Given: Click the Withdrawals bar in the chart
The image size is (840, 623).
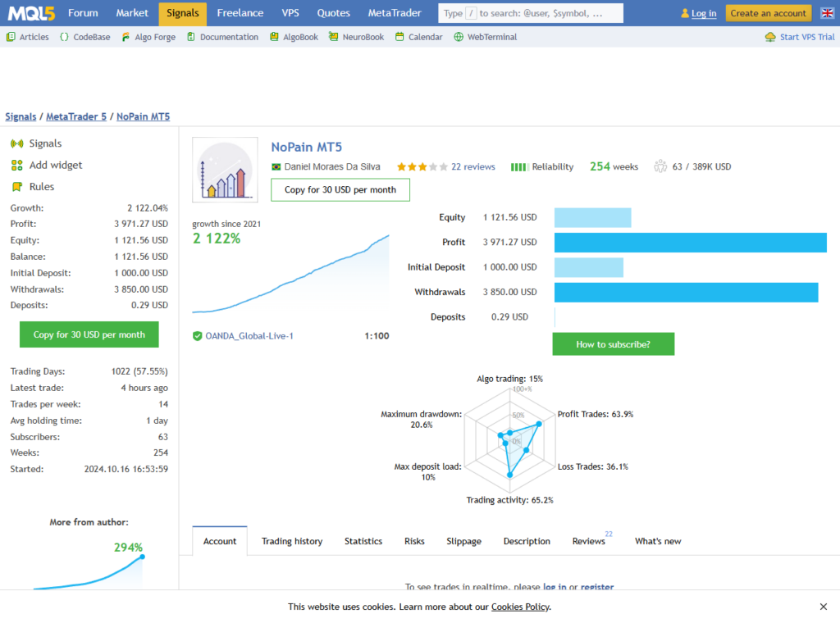Looking at the screenshot, I should tap(687, 292).
